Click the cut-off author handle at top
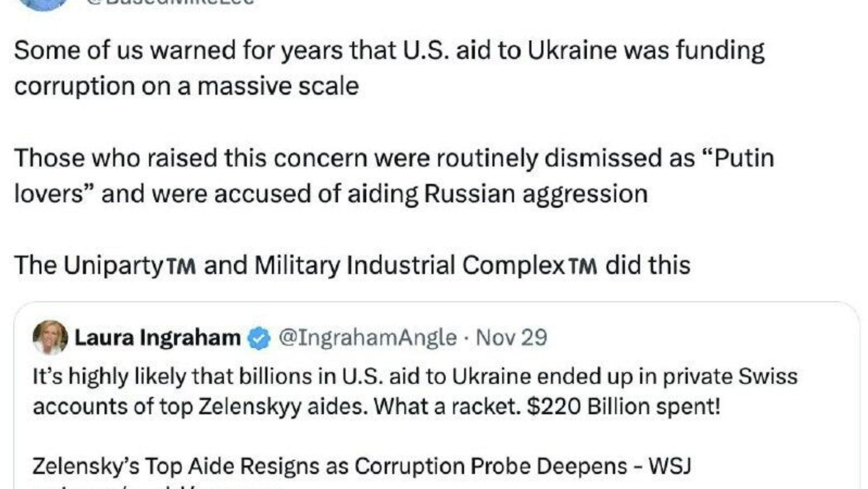The image size is (868, 489). 170,2
